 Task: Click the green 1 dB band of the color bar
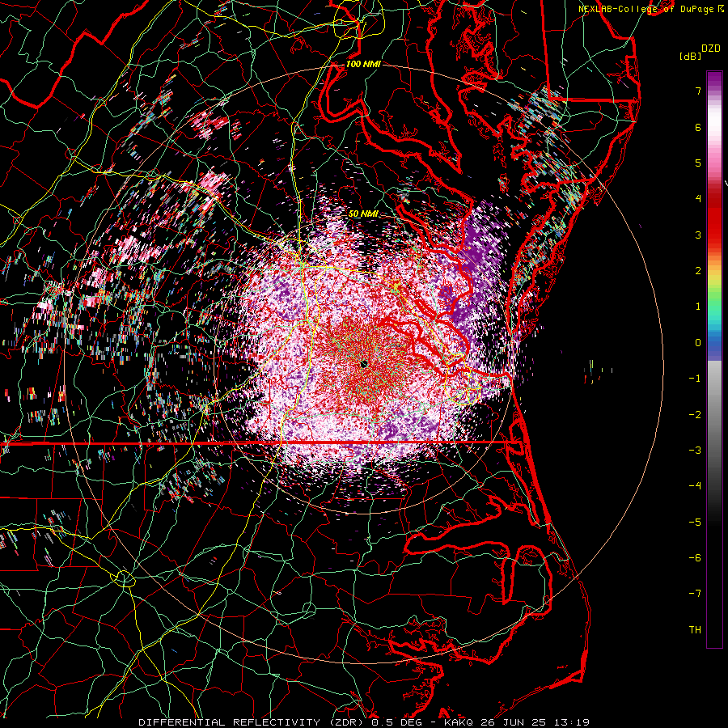tap(714, 307)
